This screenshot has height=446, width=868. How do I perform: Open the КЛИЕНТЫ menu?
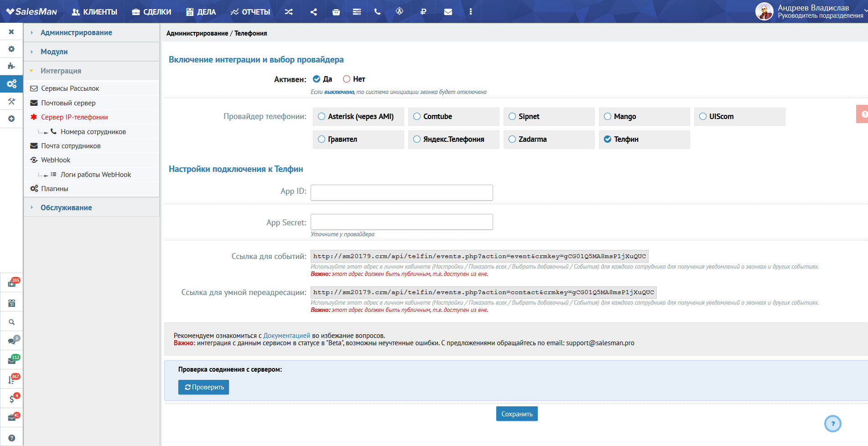(x=94, y=12)
